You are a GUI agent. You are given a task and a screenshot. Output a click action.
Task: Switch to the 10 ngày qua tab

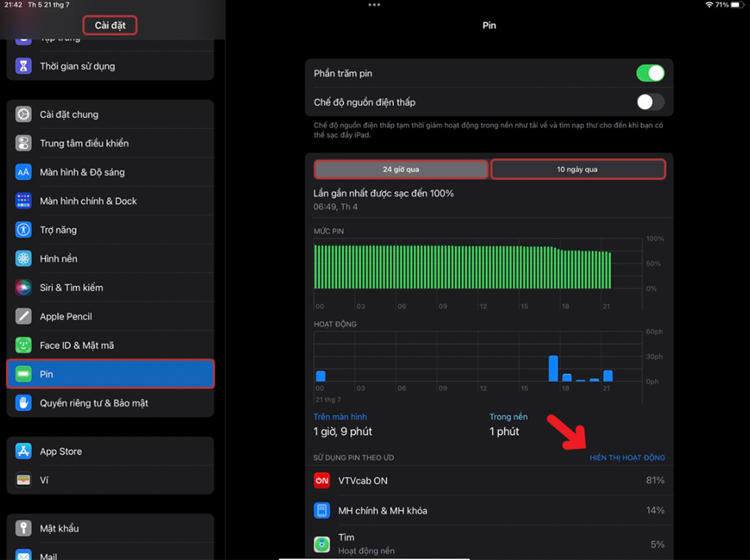(x=578, y=169)
